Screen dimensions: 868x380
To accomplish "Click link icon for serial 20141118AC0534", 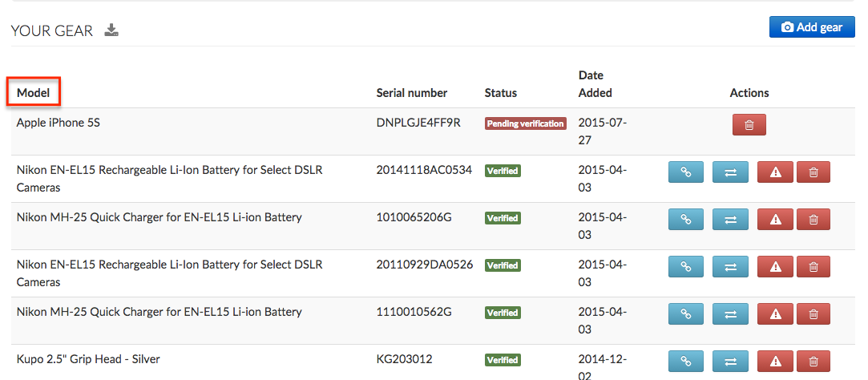I will click(685, 172).
